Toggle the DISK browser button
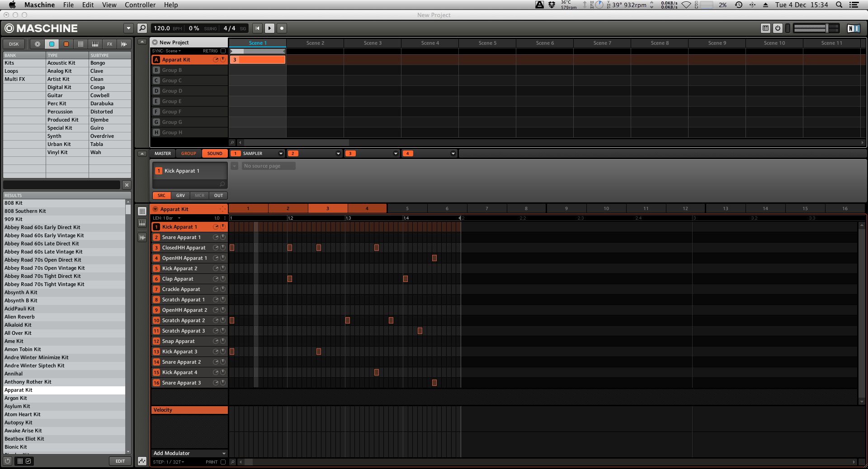Screen dimensions: 868x469 point(14,44)
